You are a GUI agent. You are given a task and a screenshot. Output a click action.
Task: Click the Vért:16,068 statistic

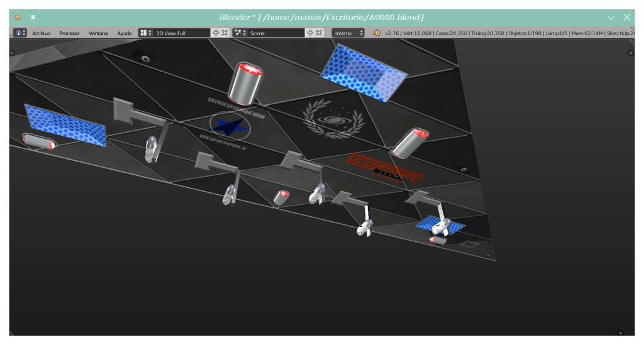[417, 33]
